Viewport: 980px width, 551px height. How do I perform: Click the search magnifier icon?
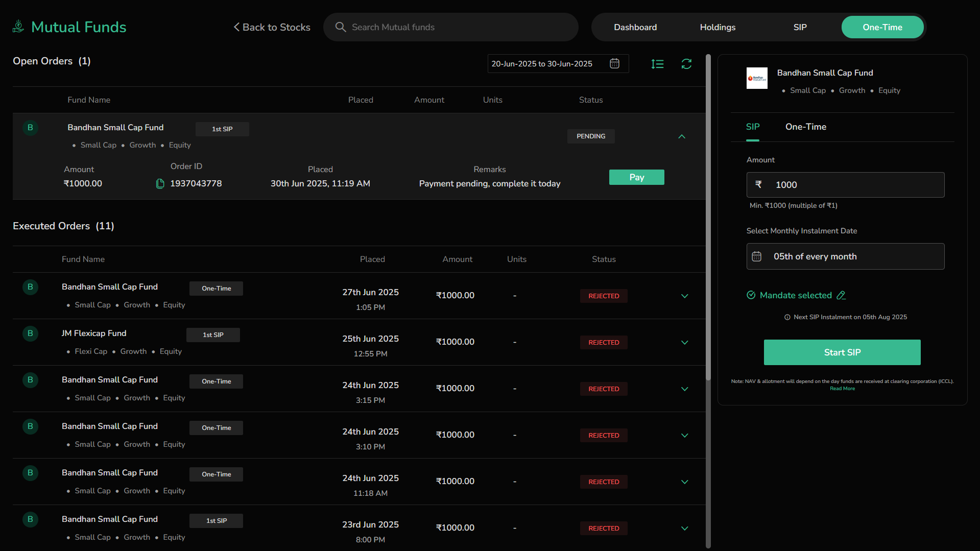point(341,27)
